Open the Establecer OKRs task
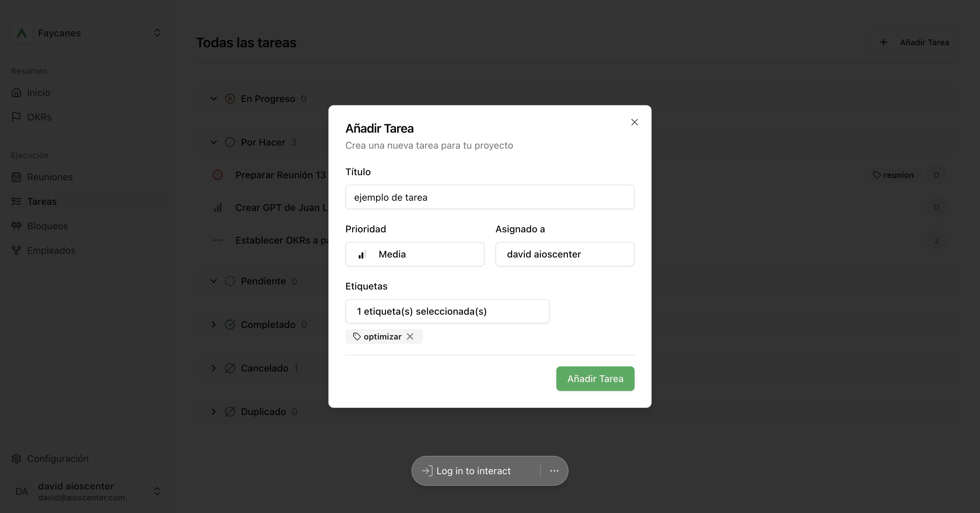This screenshot has height=513, width=980. click(282, 240)
